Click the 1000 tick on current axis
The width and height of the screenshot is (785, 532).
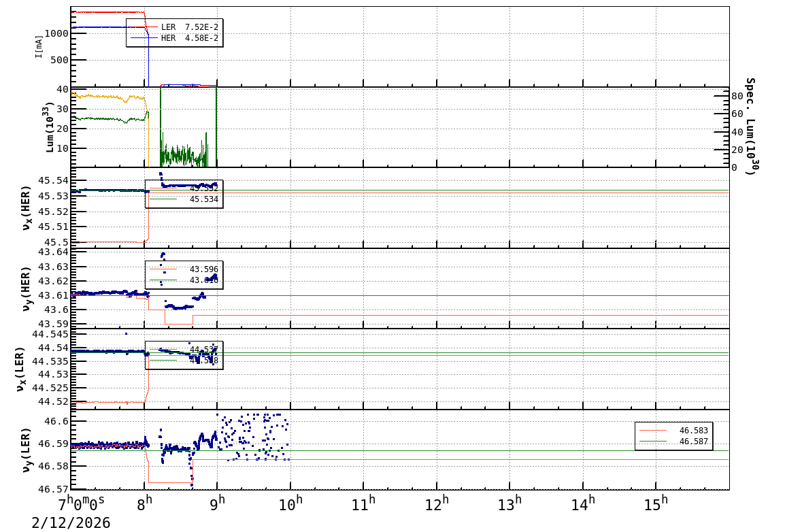(54, 33)
